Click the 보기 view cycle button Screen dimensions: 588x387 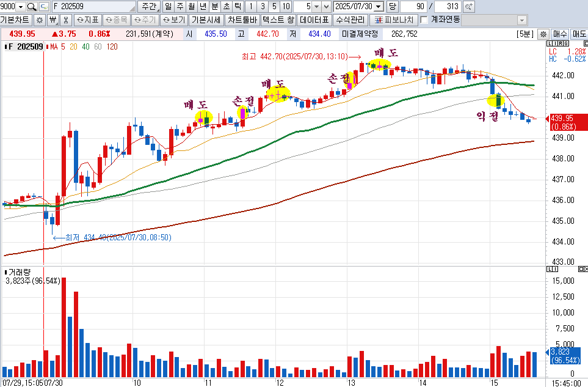[174, 20]
